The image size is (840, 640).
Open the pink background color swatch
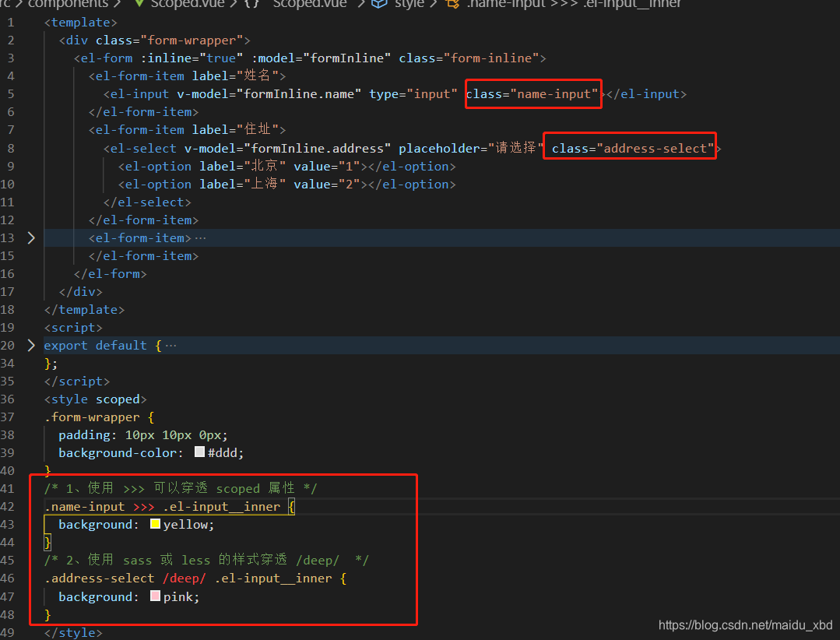click(156, 596)
